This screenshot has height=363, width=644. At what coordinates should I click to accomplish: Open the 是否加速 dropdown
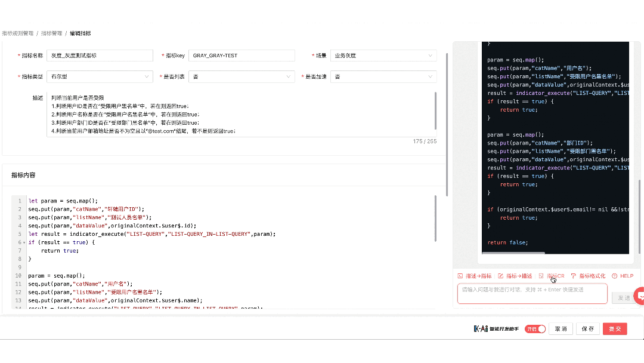point(383,76)
